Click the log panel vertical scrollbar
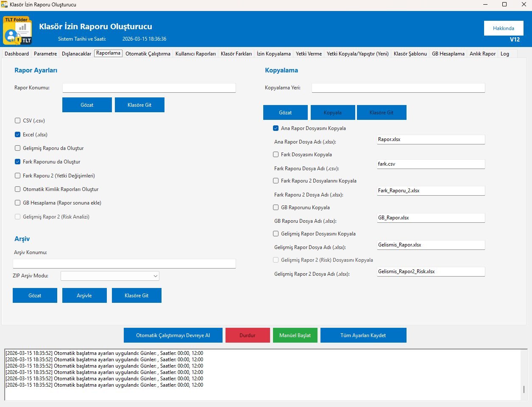The image size is (532, 407). [x=524, y=389]
